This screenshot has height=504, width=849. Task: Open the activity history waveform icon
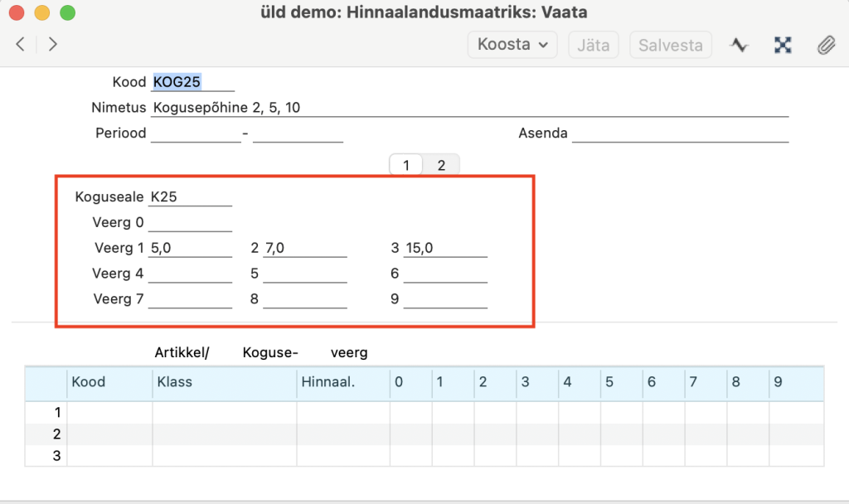(739, 45)
